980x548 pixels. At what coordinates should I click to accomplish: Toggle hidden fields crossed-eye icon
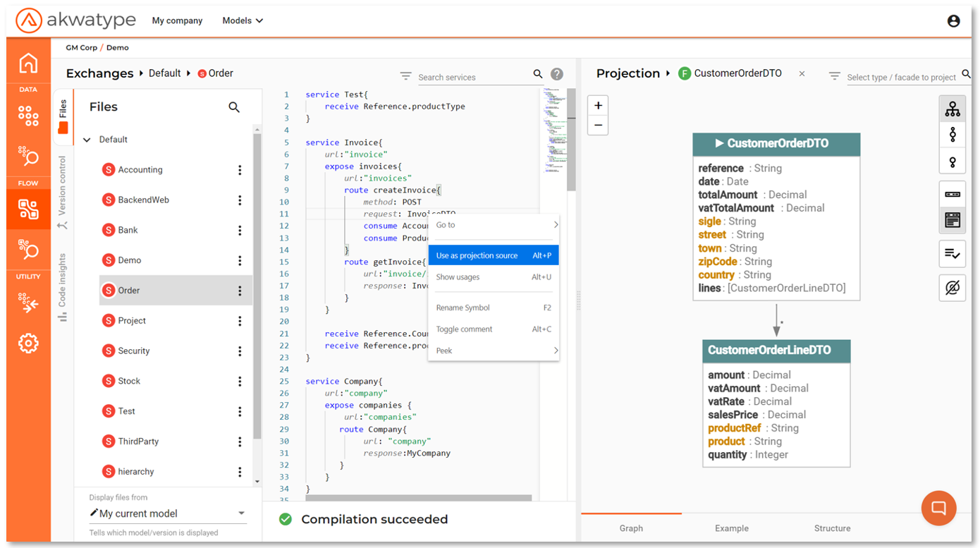coord(953,288)
